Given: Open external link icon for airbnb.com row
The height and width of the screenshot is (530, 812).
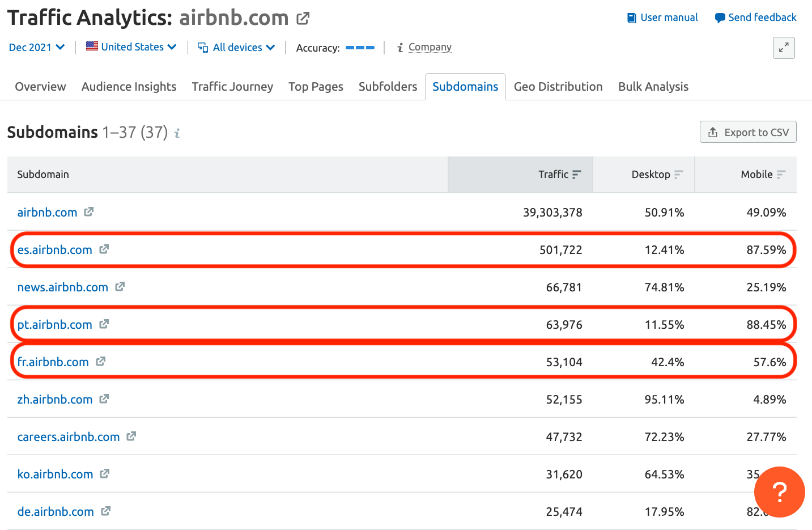Looking at the screenshot, I should 89,212.
